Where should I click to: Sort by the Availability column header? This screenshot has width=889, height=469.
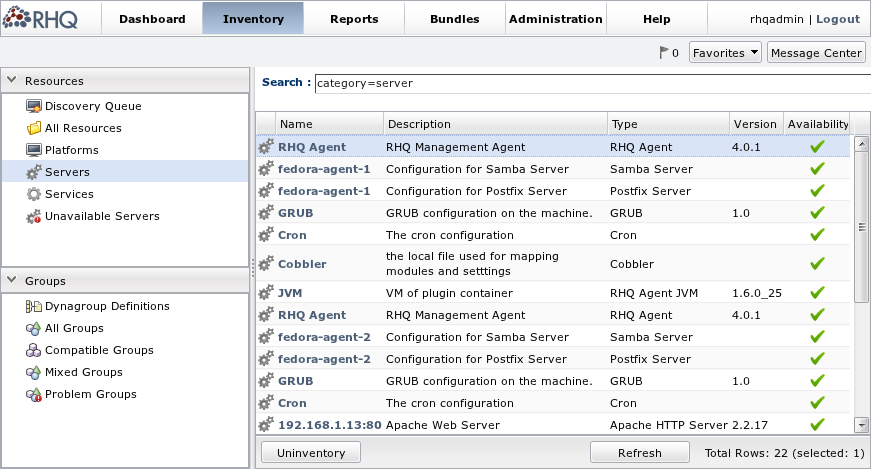(816, 124)
